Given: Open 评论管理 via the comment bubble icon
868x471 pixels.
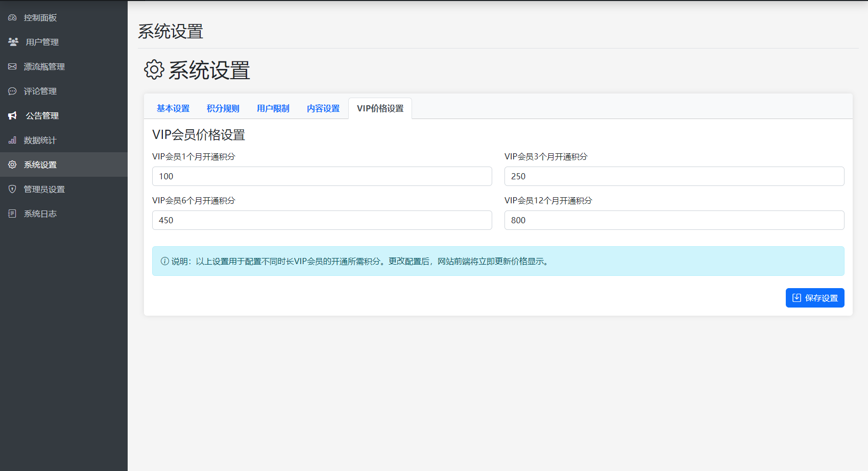Looking at the screenshot, I should click(12, 91).
